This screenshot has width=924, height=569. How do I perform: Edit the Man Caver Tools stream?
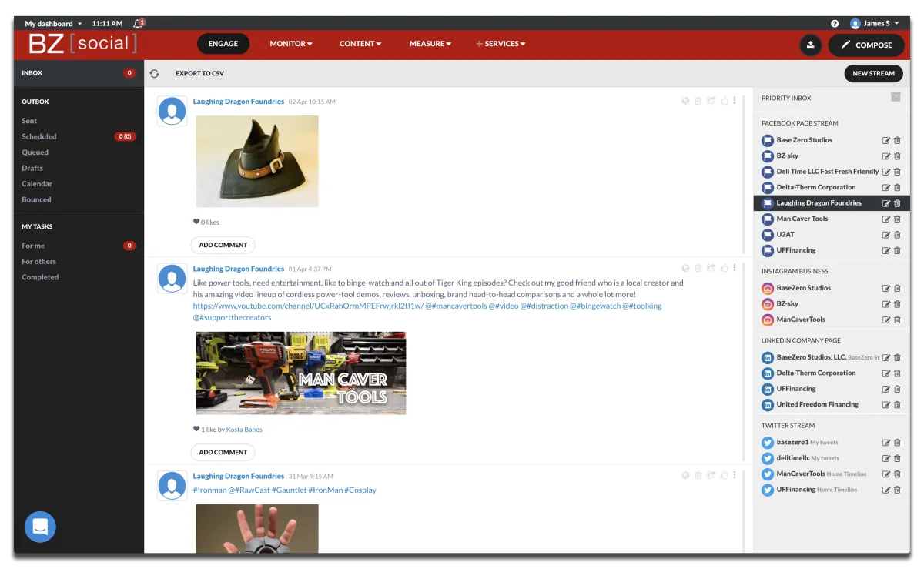click(x=885, y=219)
